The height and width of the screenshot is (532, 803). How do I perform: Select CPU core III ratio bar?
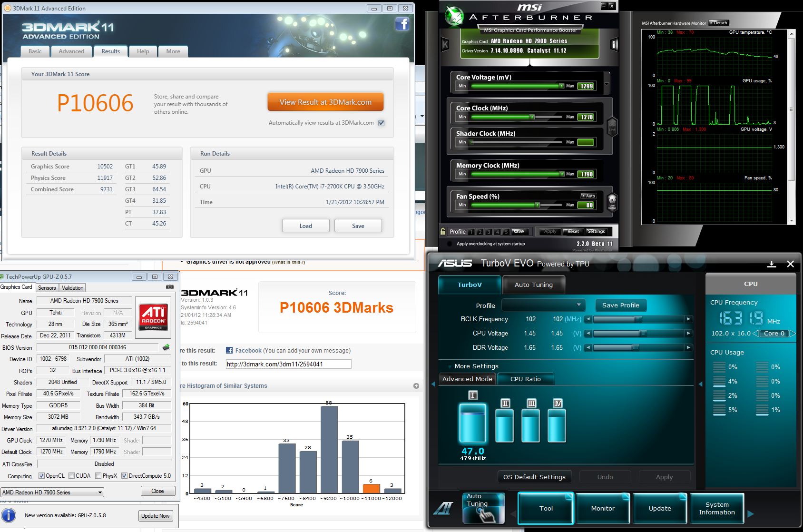point(531,425)
